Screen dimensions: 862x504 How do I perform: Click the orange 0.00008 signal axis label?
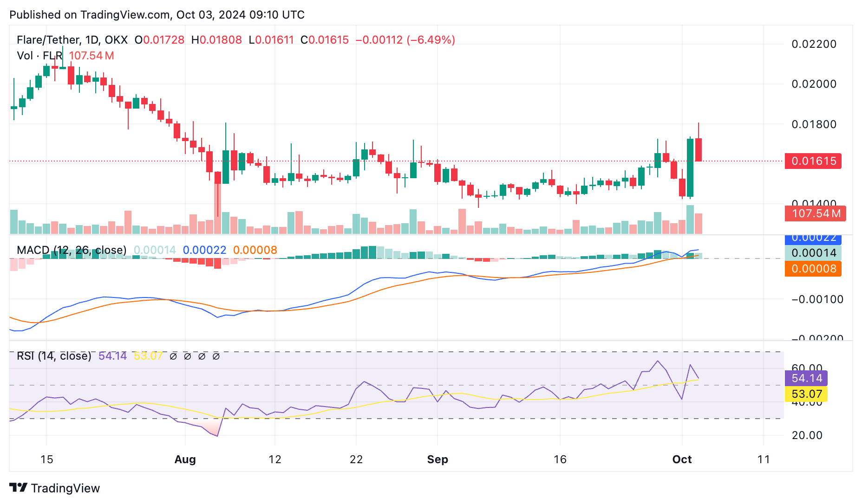pos(813,269)
